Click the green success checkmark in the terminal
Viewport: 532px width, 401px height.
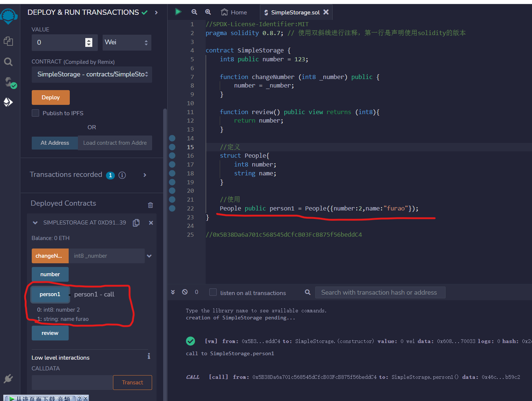(x=191, y=341)
